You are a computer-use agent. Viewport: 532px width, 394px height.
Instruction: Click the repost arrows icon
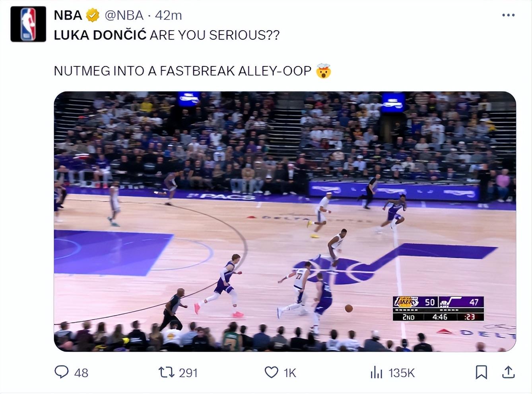point(166,373)
